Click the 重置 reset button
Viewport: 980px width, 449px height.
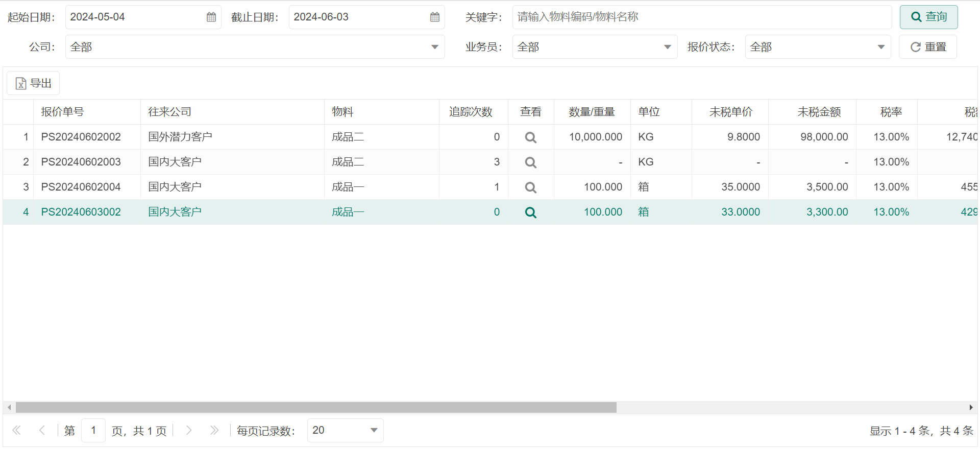(x=927, y=47)
